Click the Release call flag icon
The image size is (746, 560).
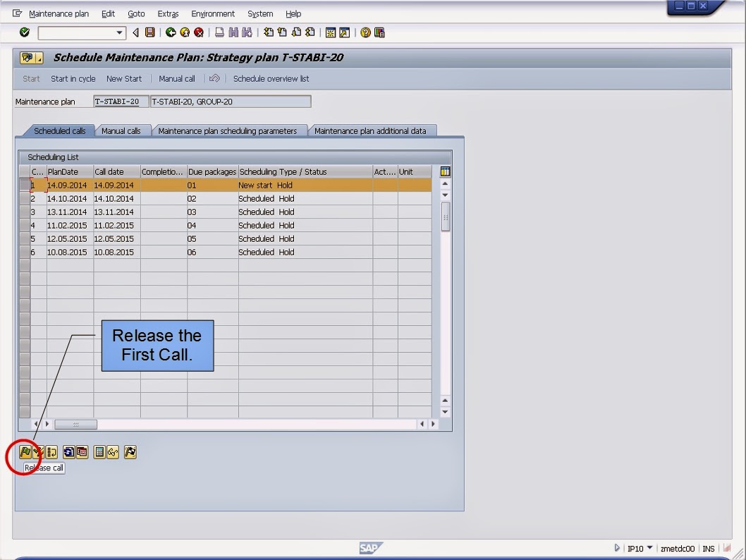pyautogui.click(x=26, y=452)
